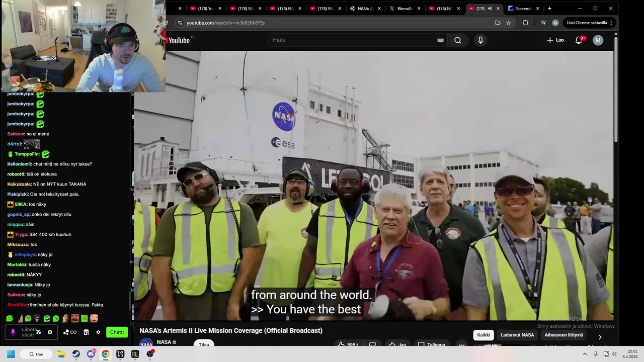Image resolution: width=644 pixels, height=362 pixels.
Task: Click the video player area
Action: (x=373, y=185)
